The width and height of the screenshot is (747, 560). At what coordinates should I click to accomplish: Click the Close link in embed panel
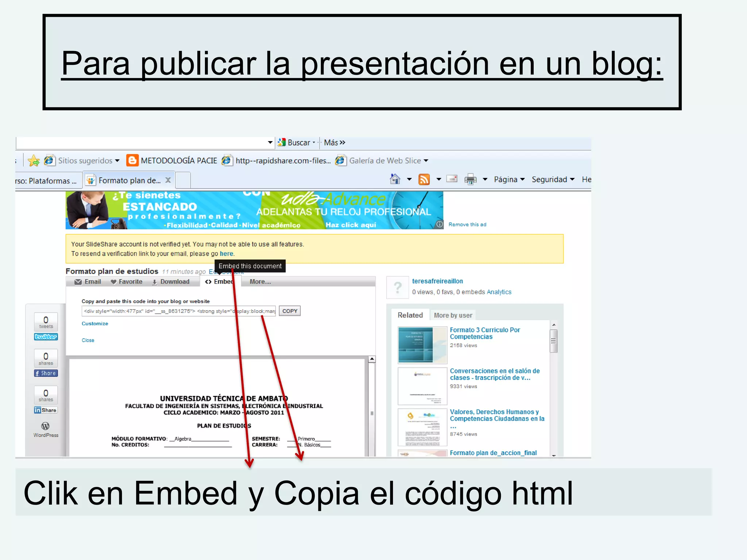88,340
